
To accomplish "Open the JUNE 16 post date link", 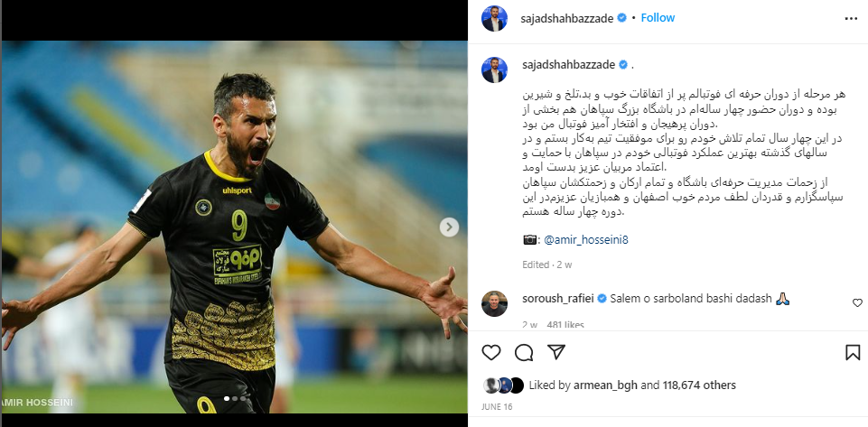I will click(497, 406).
